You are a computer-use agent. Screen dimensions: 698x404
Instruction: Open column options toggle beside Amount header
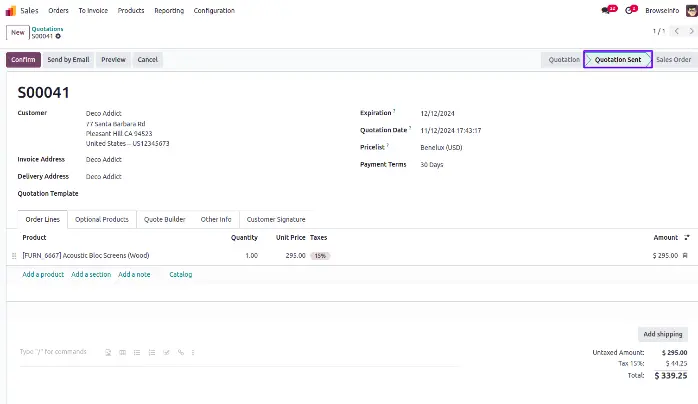pyautogui.click(x=687, y=238)
